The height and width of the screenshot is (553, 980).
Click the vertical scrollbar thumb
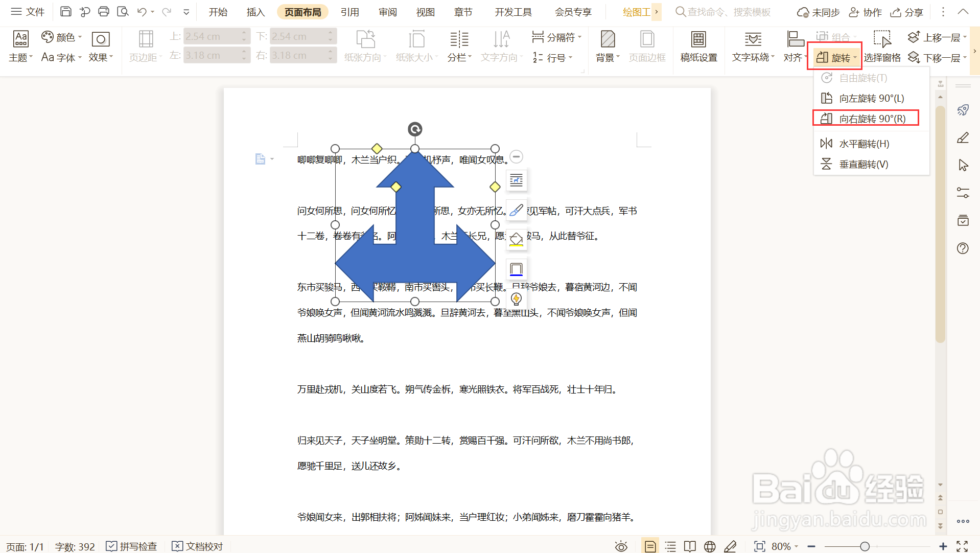[x=940, y=223]
